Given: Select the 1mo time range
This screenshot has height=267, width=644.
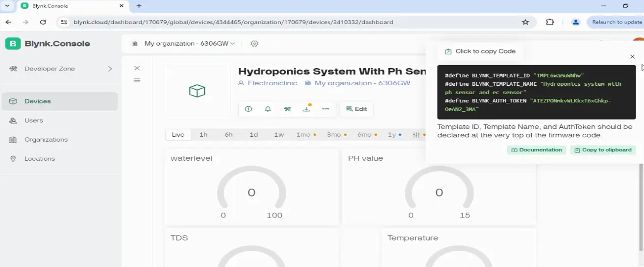Looking at the screenshot, I should click(x=306, y=135).
